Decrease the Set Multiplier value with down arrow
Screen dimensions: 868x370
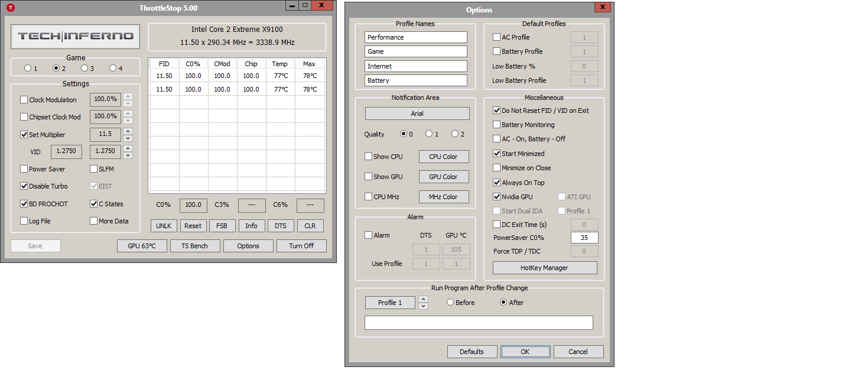coord(128,138)
